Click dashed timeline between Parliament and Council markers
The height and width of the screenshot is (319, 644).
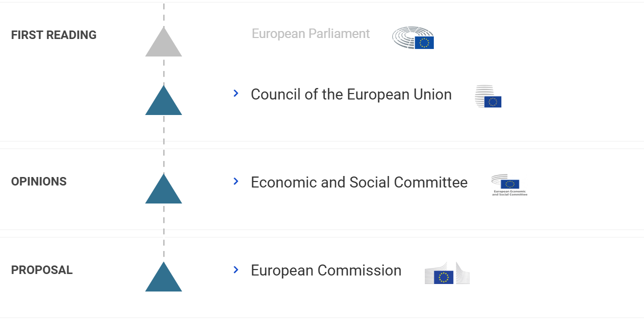(x=164, y=71)
